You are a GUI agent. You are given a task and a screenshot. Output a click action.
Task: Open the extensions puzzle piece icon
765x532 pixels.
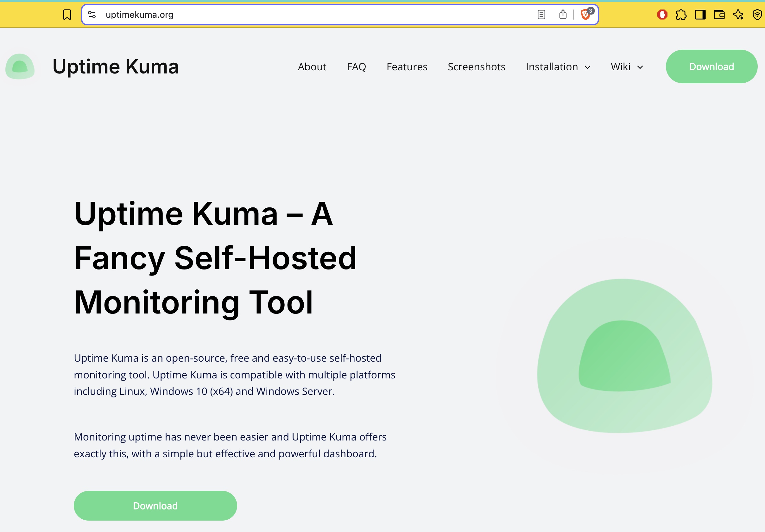click(x=681, y=15)
